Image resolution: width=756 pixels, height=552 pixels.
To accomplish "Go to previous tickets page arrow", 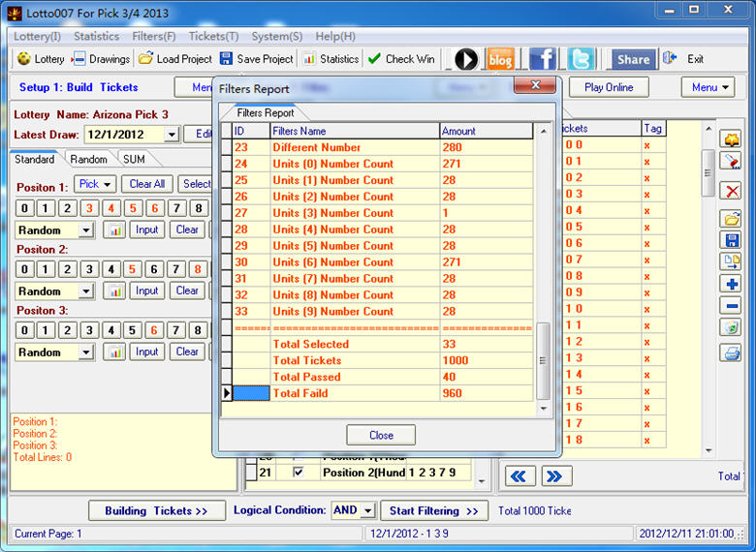I will 520,476.
